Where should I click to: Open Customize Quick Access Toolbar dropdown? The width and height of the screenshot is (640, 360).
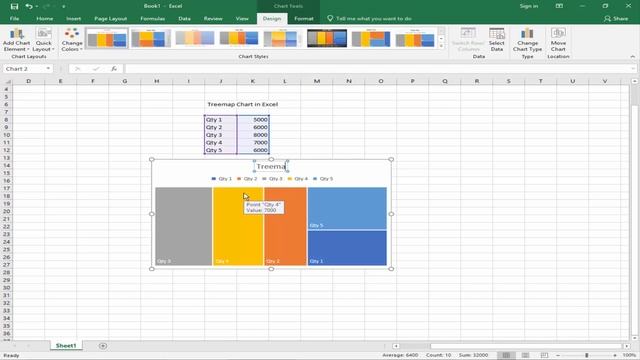64,7
